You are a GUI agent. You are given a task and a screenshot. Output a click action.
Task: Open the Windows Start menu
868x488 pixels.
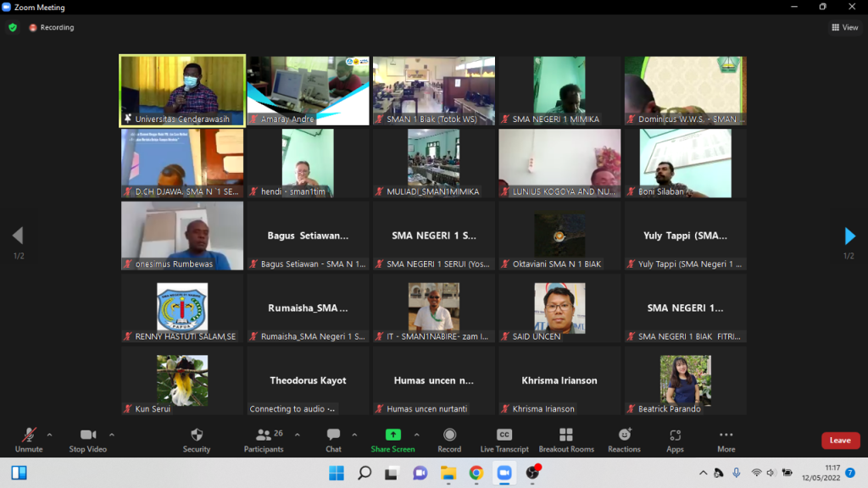pyautogui.click(x=336, y=473)
